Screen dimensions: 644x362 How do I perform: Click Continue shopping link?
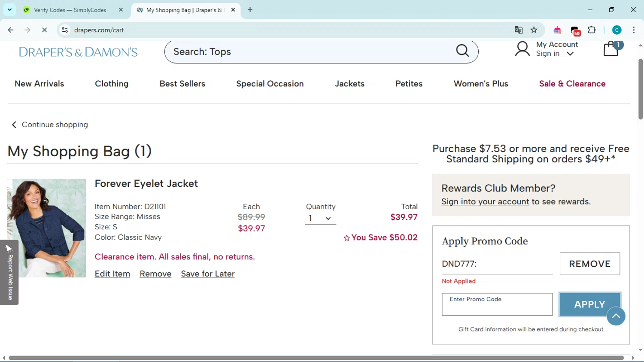[50, 125]
